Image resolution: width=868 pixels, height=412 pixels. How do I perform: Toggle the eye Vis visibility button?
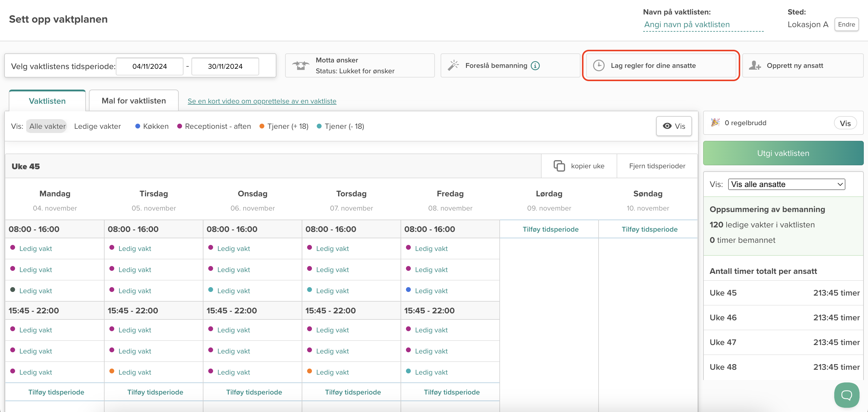674,126
